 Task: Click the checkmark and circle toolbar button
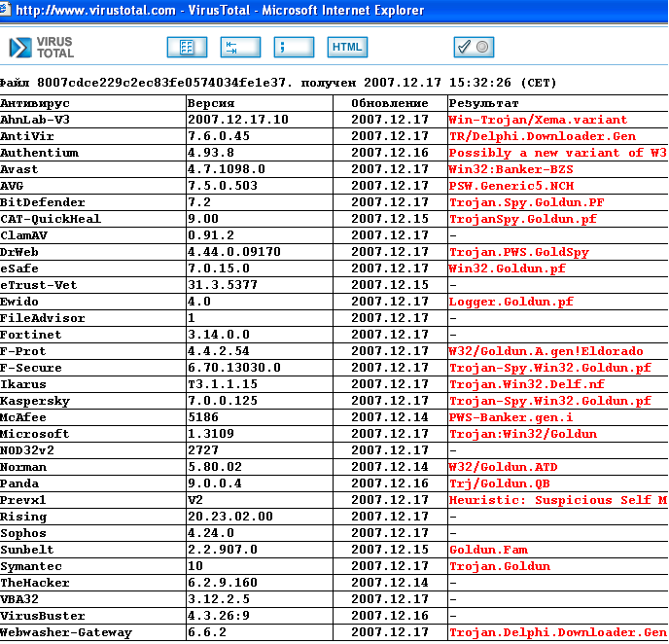click(474, 47)
